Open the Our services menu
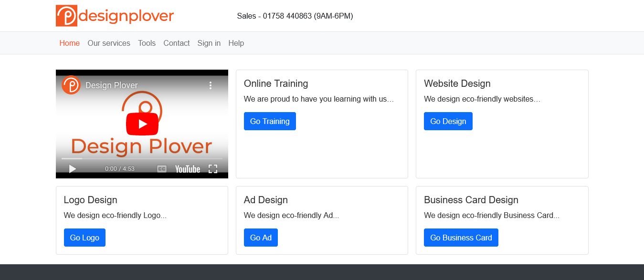 [x=109, y=43]
